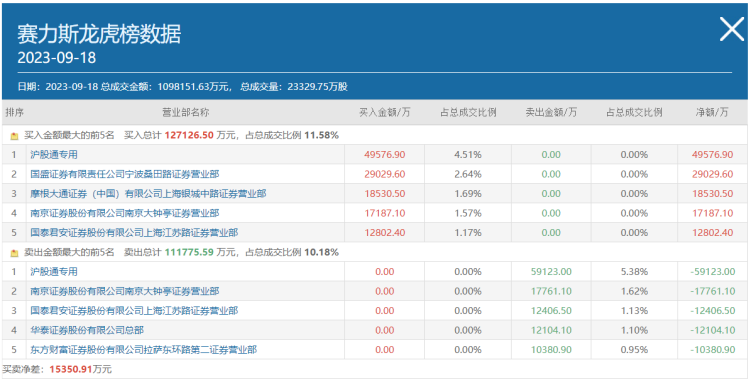Select the sell ratio 10.18%
This screenshot has width=752, height=382.
321,253
